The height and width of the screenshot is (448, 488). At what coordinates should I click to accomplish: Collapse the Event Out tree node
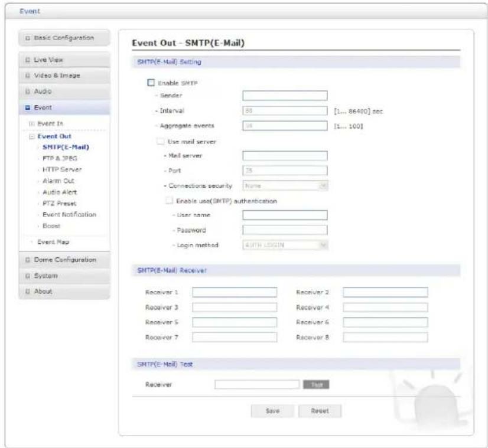tap(31, 136)
